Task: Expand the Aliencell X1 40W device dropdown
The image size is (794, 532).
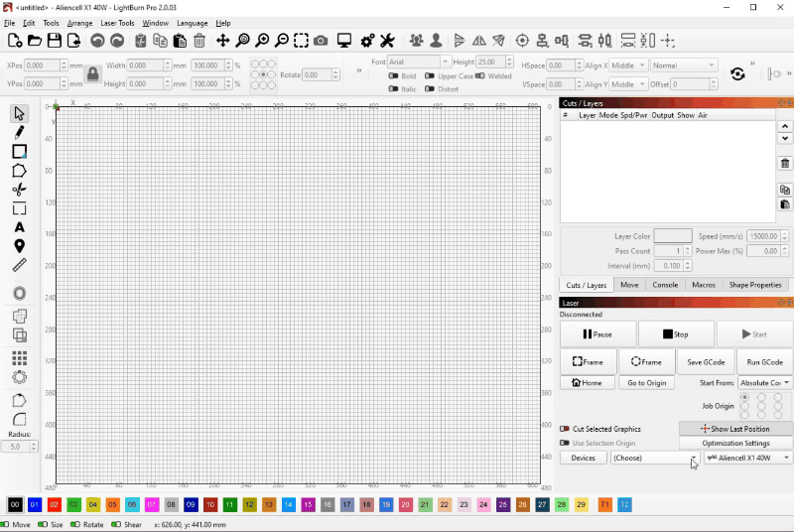Action: tap(746, 458)
